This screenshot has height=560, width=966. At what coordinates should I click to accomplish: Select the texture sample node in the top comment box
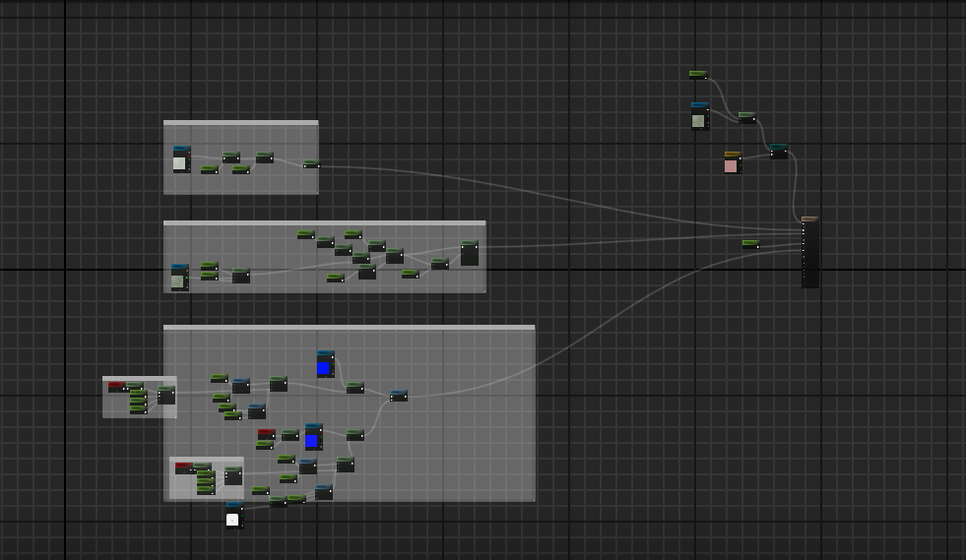tap(182, 159)
